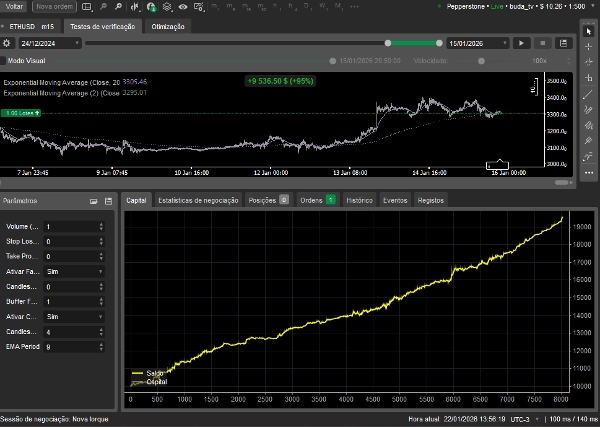600x427 pixels.
Task: Click the stop backtest button
Action: tap(543, 43)
